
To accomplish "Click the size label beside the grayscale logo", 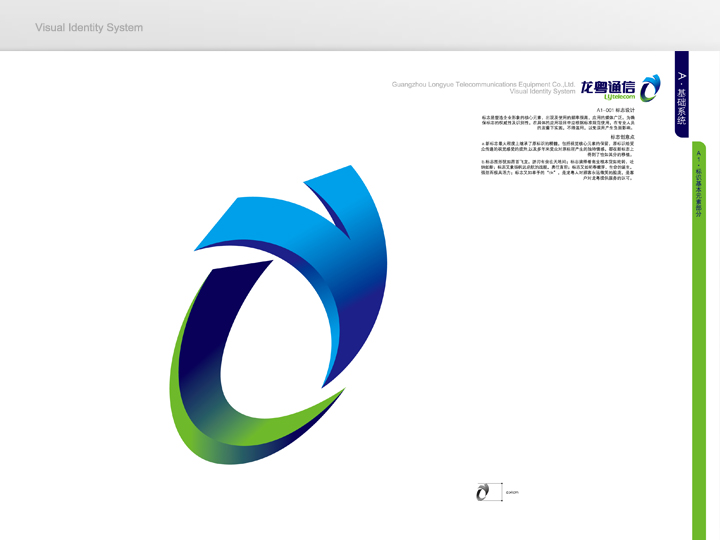I will pyautogui.click(x=512, y=492).
